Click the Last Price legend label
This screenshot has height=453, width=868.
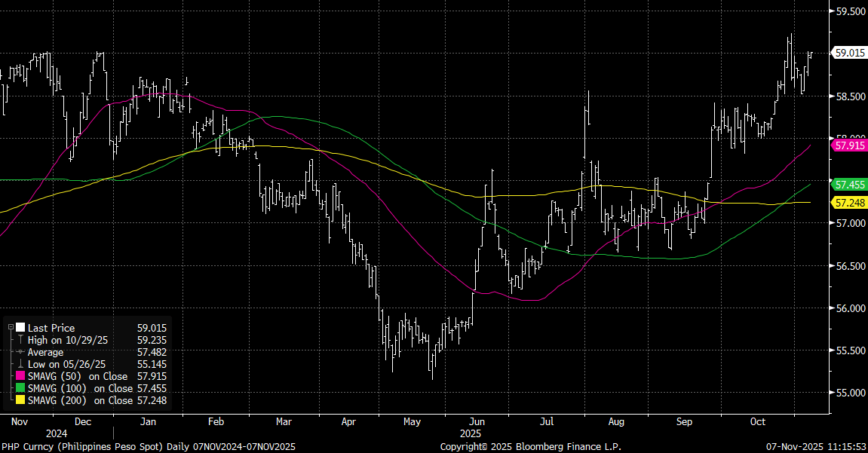coord(51,329)
